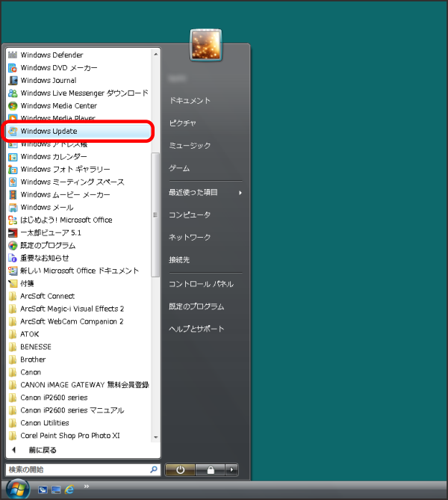
Task: Open Internet Explorer from quick launch
Action: pos(69,490)
